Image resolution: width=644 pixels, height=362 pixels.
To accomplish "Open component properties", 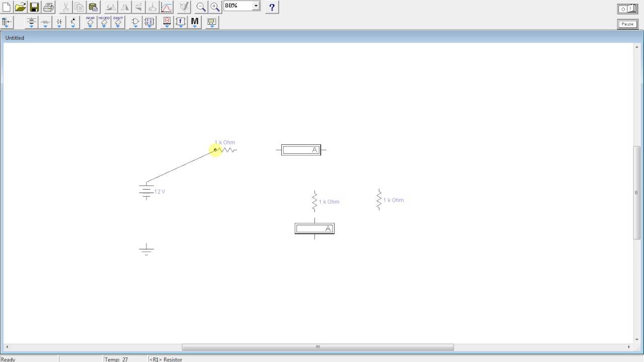I will [x=184, y=7].
